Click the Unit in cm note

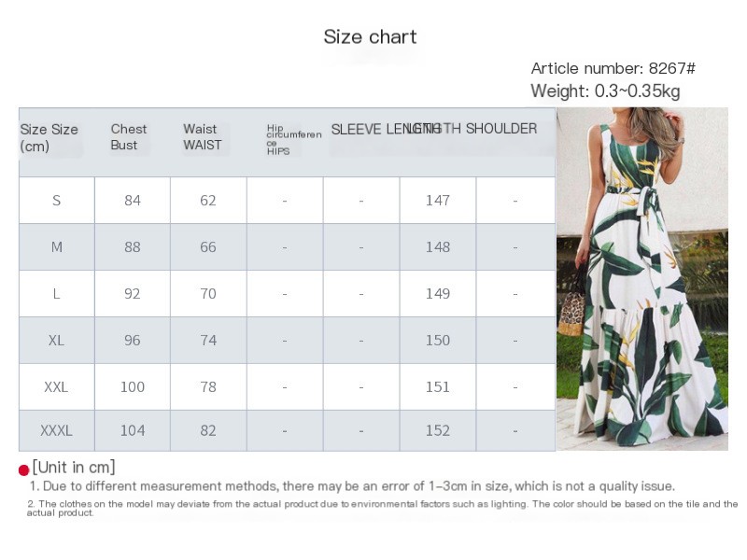coord(74,468)
